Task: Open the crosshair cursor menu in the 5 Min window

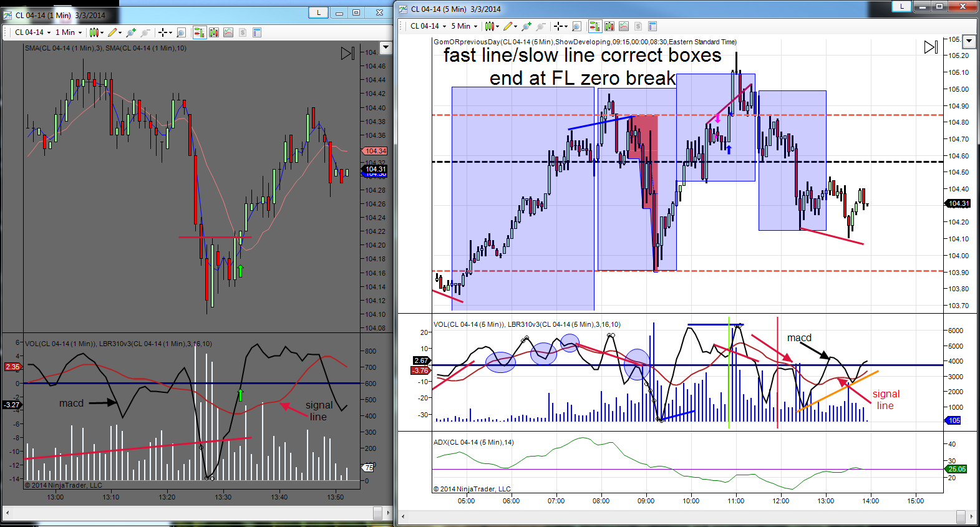Action: coord(560,26)
